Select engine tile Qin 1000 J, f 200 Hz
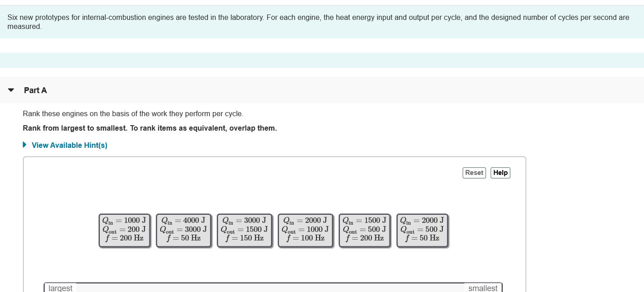The height and width of the screenshot is (292, 644). pos(125,231)
